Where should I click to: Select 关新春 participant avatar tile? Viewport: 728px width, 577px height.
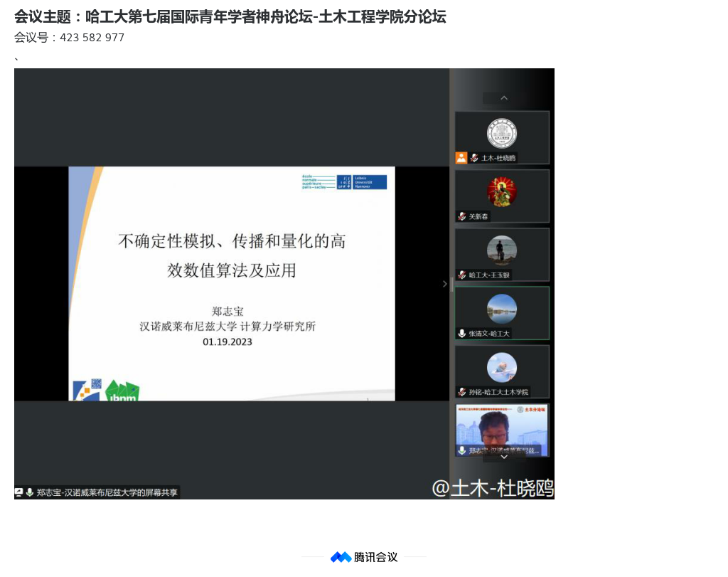tap(502, 192)
